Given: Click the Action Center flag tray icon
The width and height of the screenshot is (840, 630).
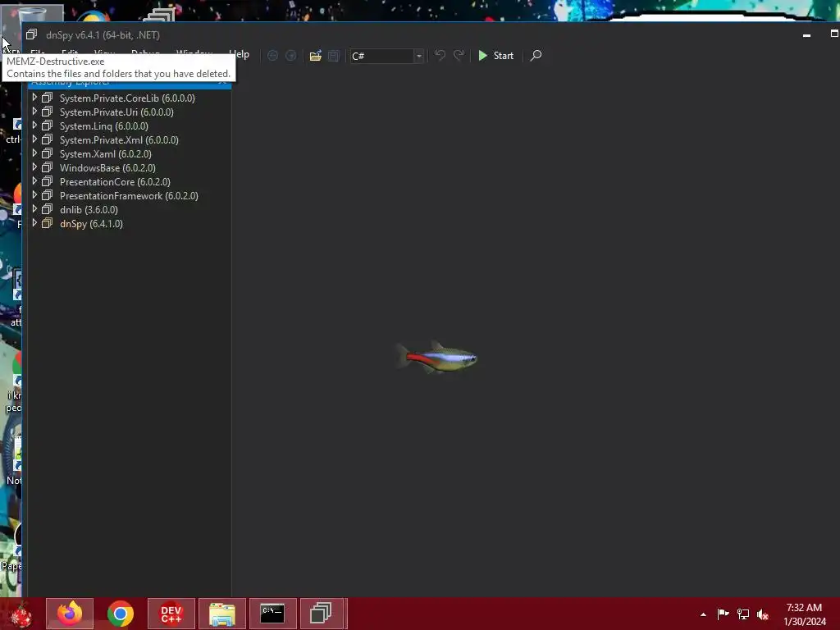Looking at the screenshot, I should click(723, 614).
